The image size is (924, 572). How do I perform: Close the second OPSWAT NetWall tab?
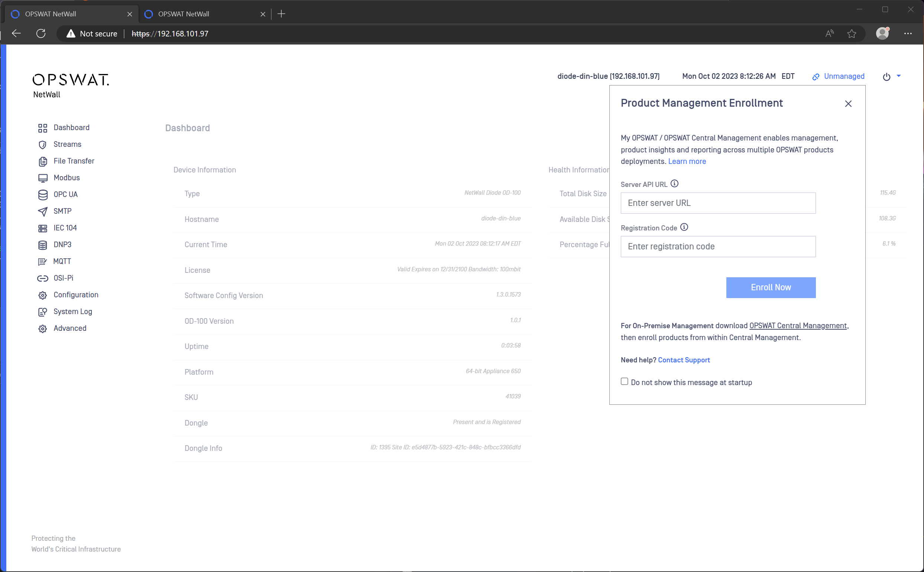coord(263,14)
